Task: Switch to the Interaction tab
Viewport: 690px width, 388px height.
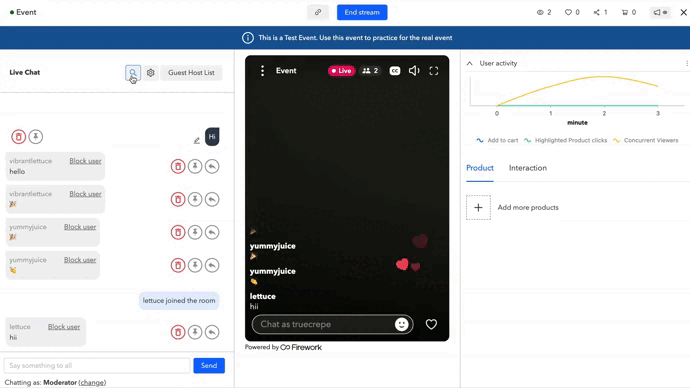Action: point(528,168)
